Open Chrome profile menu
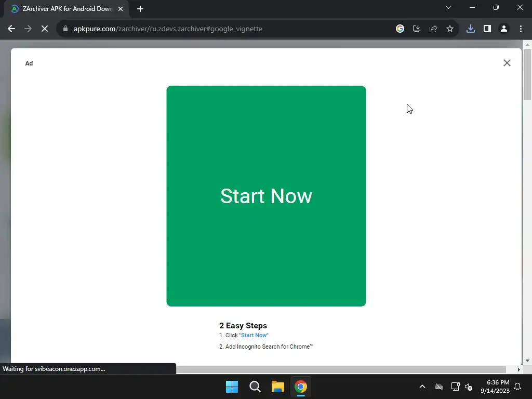The image size is (532, 399). [x=504, y=29]
